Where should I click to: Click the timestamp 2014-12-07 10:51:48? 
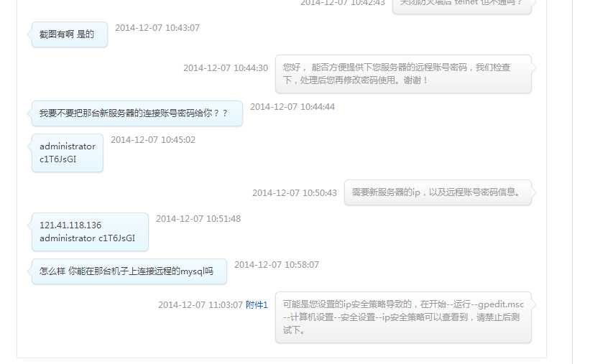point(198,219)
